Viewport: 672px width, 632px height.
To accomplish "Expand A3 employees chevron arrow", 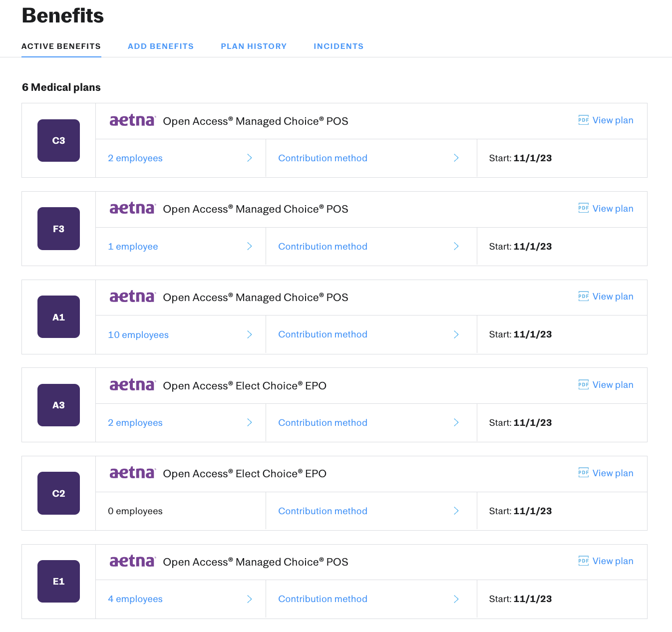I will pyautogui.click(x=250, y=422).
